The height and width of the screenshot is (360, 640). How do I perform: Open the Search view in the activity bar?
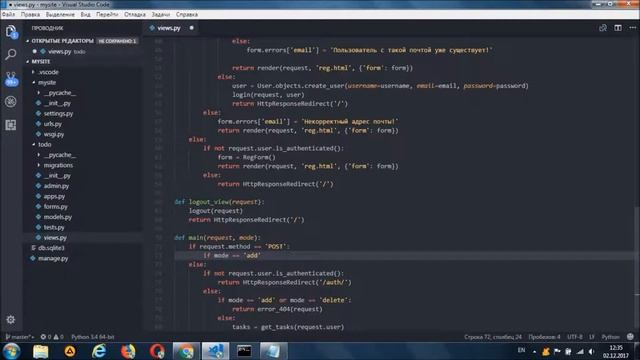tap(11, 54)
